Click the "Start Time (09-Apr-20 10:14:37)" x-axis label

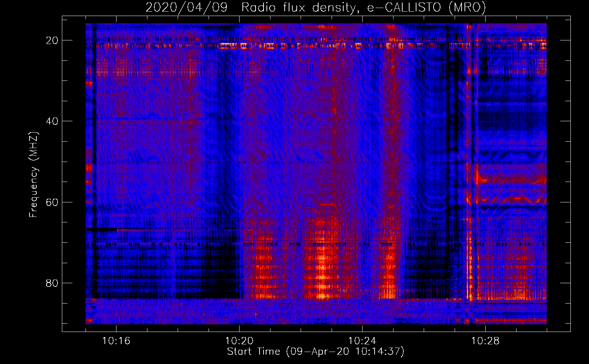point(316,352)
